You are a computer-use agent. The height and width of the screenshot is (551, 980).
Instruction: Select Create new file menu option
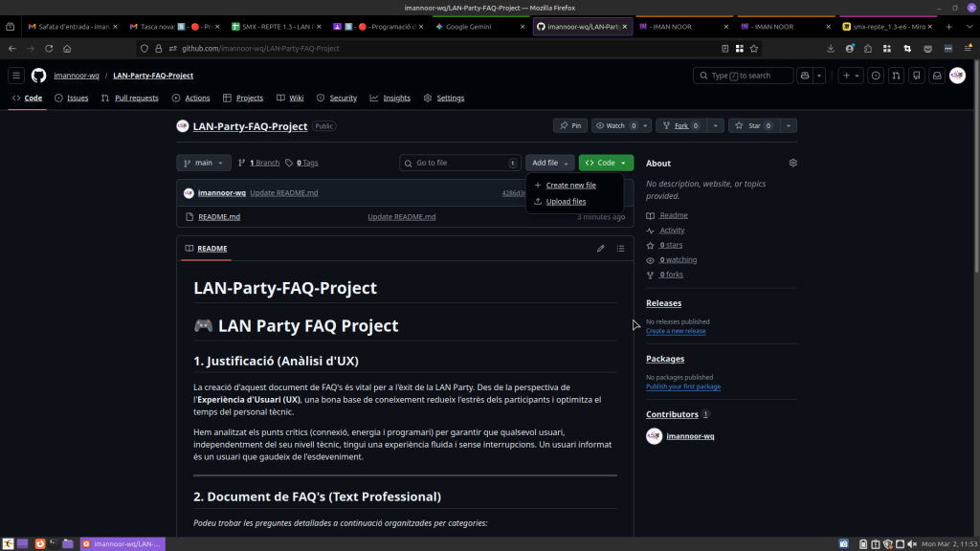(570, 186)
